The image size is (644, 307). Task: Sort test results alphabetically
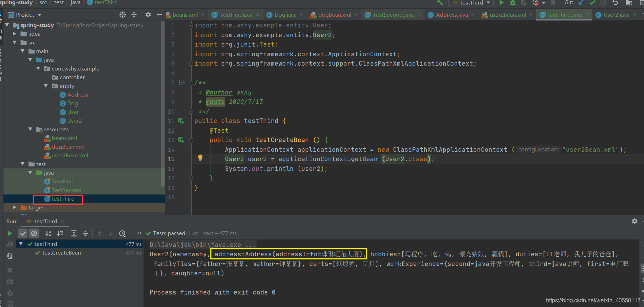(48, 233)
